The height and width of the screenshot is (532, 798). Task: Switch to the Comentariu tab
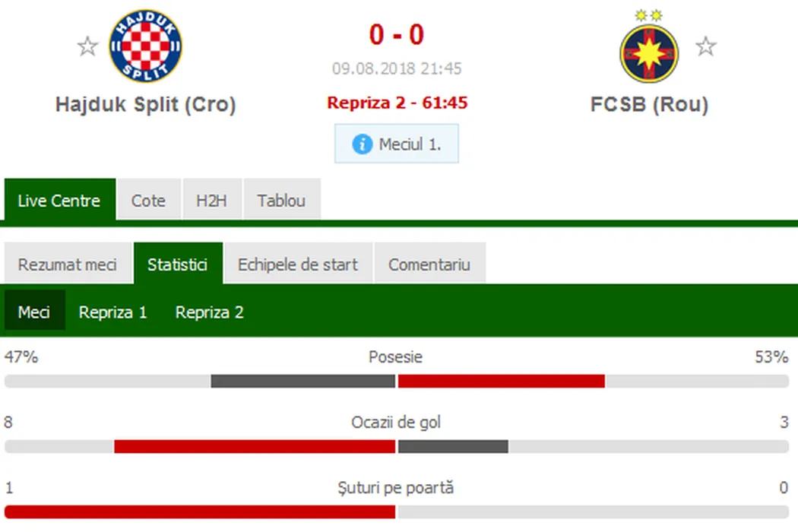coord(429,264)
